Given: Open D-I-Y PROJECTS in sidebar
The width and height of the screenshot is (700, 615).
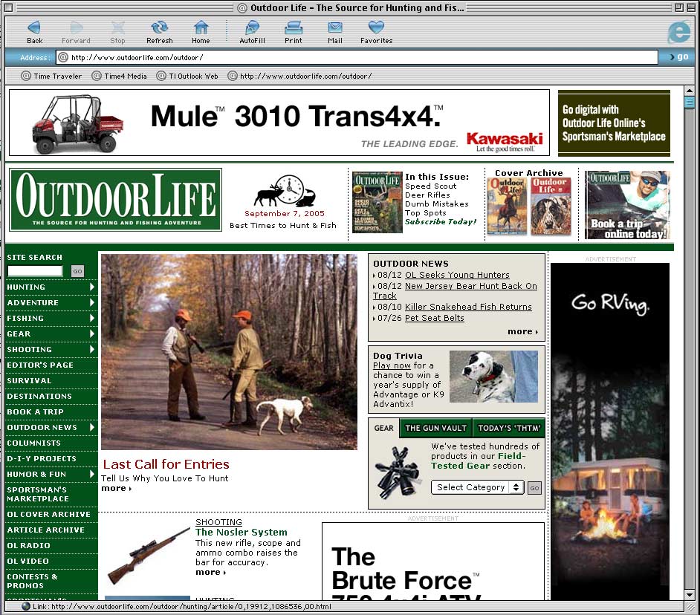Looking at the screenshot, I should tap(42, 459).
